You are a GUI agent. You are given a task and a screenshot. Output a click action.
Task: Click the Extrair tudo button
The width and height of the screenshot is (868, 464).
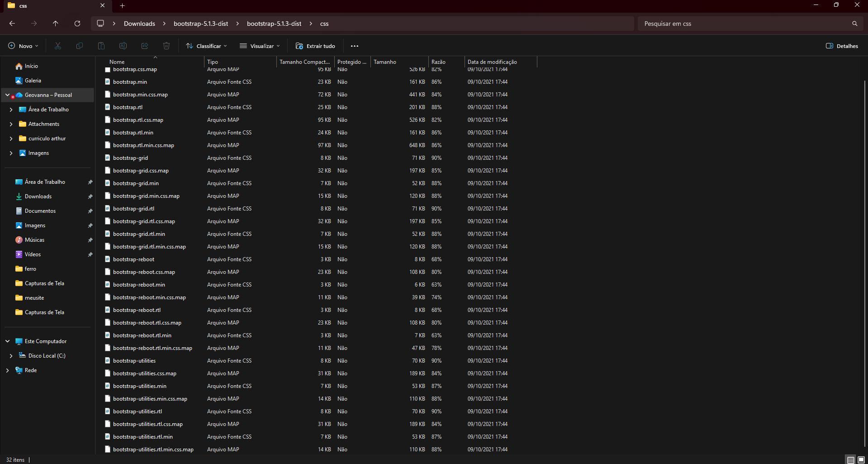[x=315, y=46]
